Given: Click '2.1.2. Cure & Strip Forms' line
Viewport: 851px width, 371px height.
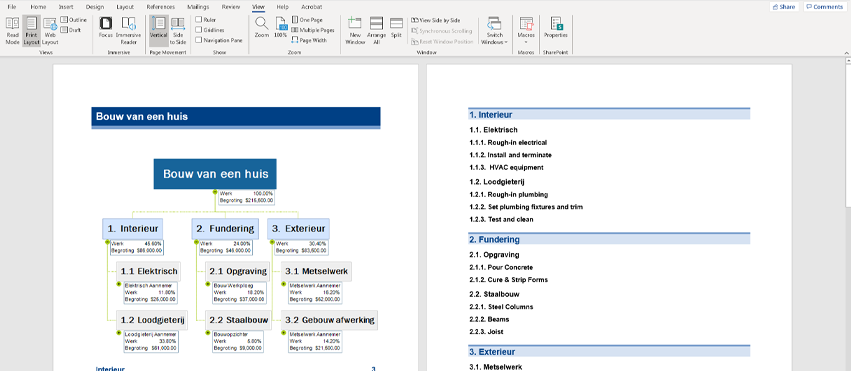Looking at the screenshot, I should (x=509, y=280).
